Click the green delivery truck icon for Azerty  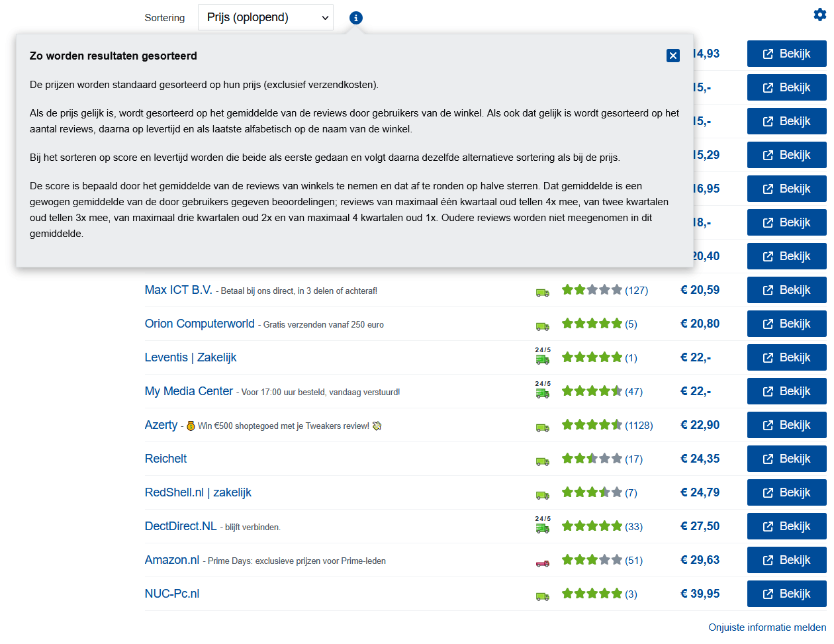point(543,428)
